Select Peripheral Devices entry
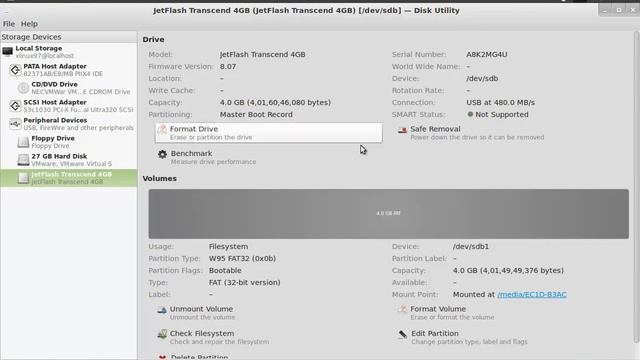 [x=69, y=124]
